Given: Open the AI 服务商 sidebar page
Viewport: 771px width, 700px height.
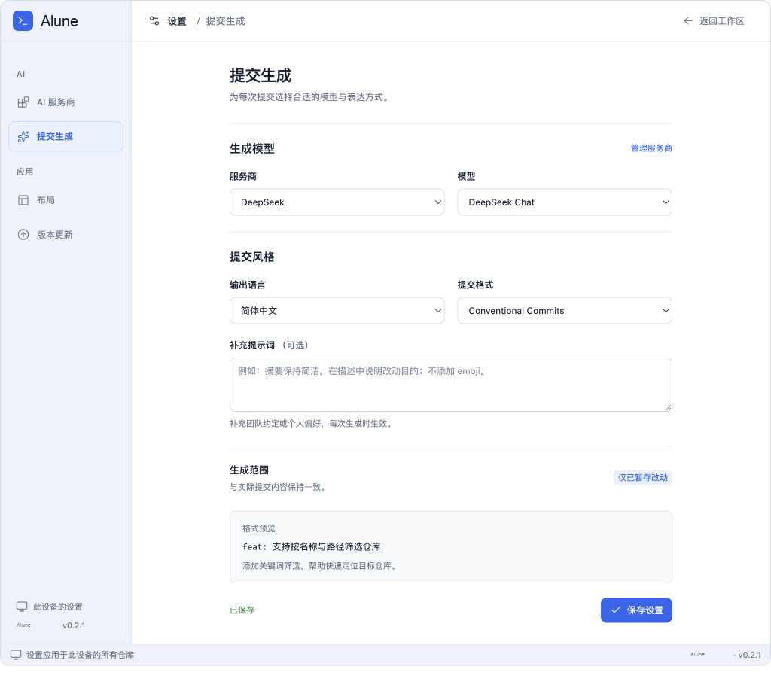Looking at the screenshot, I should 66,102.
